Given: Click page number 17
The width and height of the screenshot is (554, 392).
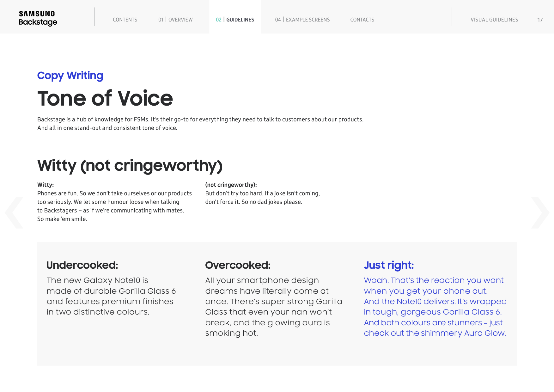Looking at the screenshot, I should coord(540,20).
